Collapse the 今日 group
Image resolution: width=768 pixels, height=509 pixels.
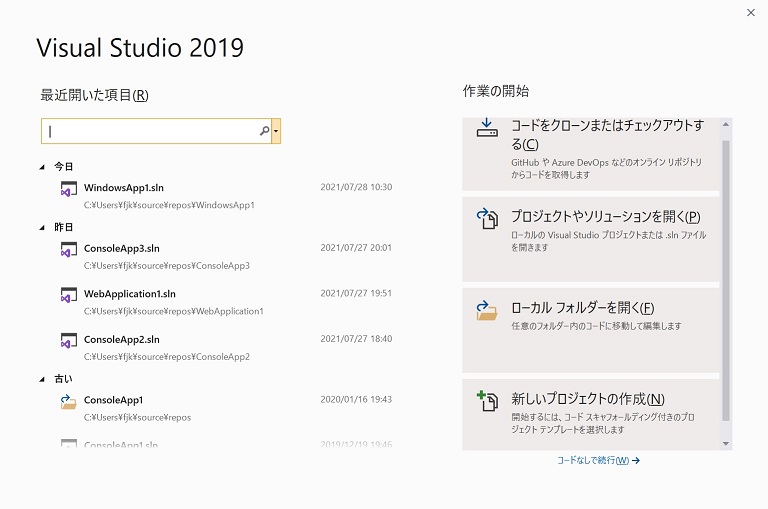[42, 167]
